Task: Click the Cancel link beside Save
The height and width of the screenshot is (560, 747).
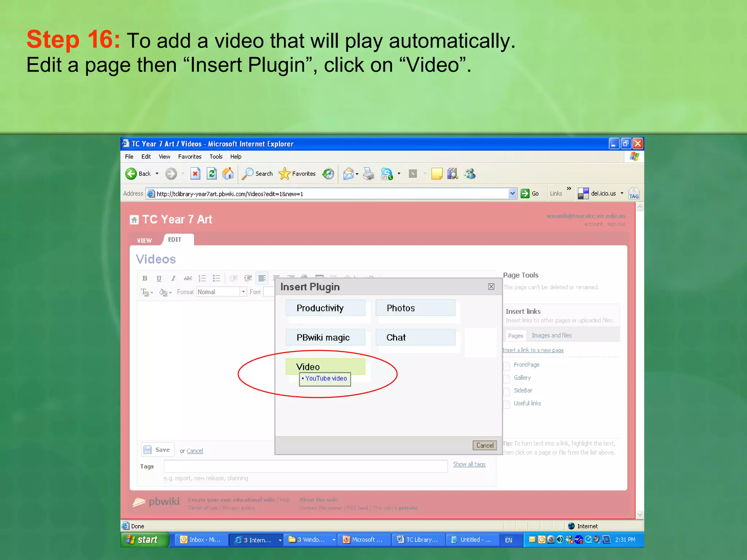Action: [x=195, y=451]
